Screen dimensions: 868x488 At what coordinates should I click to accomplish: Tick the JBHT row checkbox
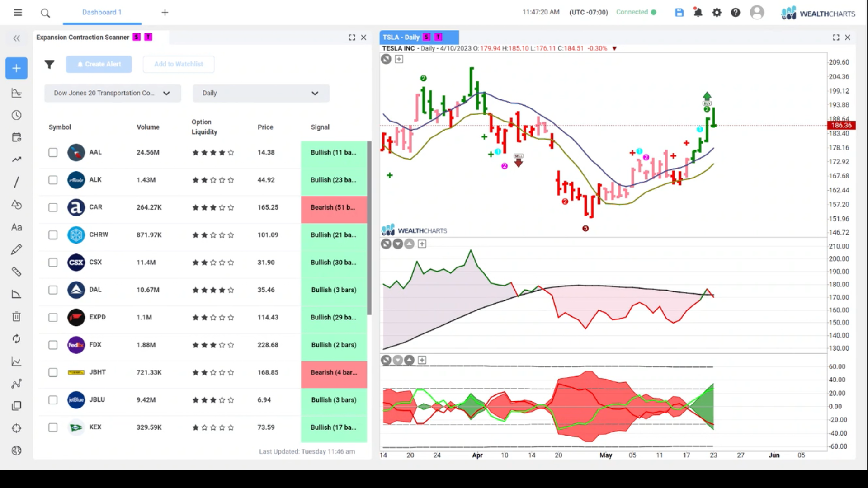click(53, 373)
